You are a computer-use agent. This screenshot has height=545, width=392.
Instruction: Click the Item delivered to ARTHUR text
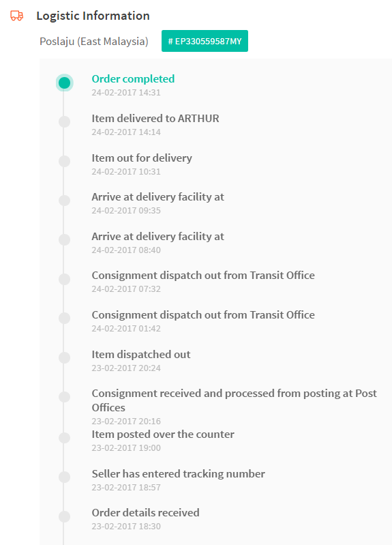click(155, 119)
